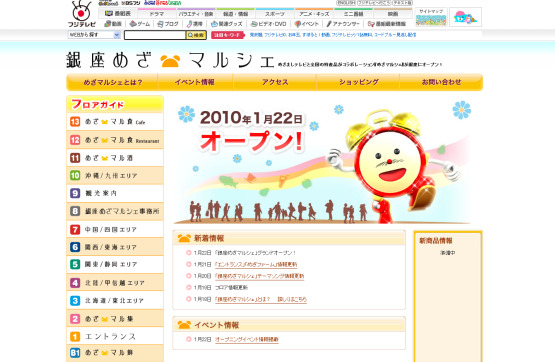Open the スポーツ category tab
The height and width of the screenshot is (362, 555).
(275, 14)
